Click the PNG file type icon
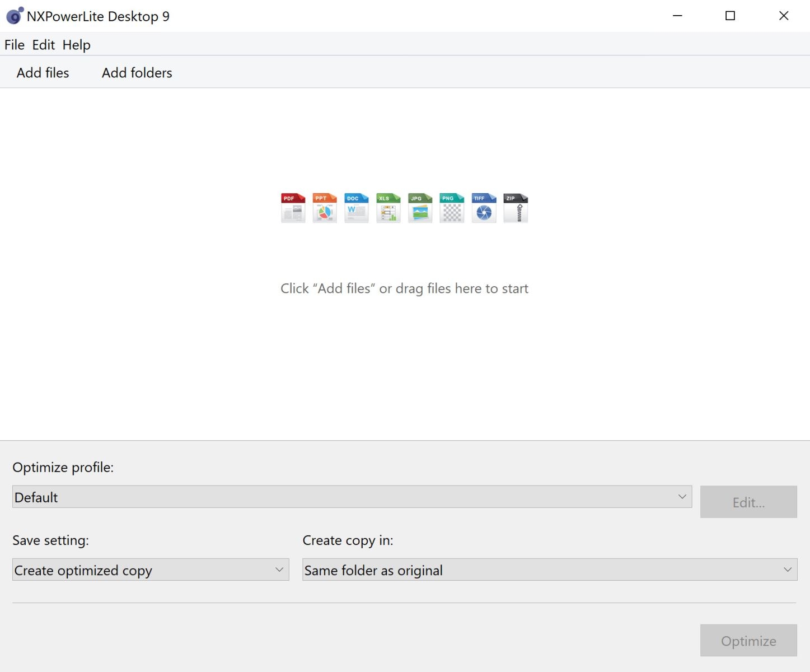Screen dimensions: 810x672 click(x=452, y=208)
